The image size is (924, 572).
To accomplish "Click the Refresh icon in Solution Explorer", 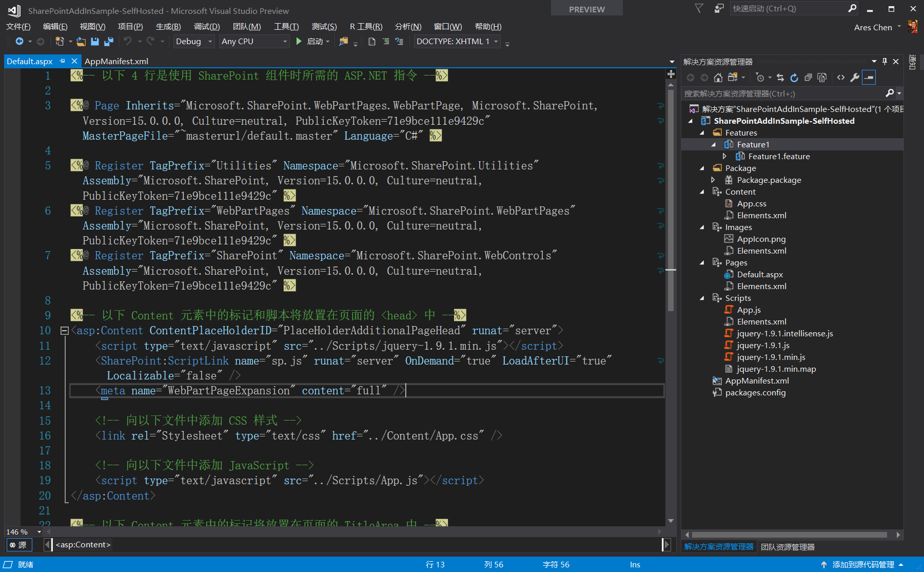I will tap(794, 78).
